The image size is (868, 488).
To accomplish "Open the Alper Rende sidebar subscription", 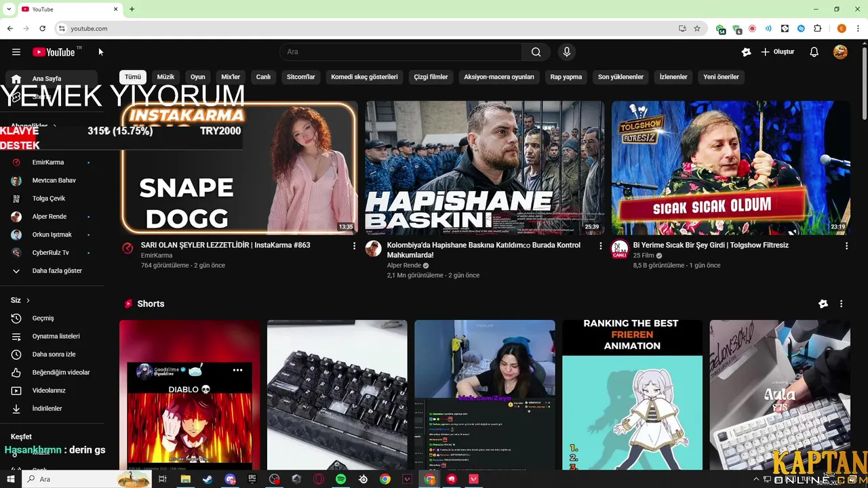I will point(53,216).
